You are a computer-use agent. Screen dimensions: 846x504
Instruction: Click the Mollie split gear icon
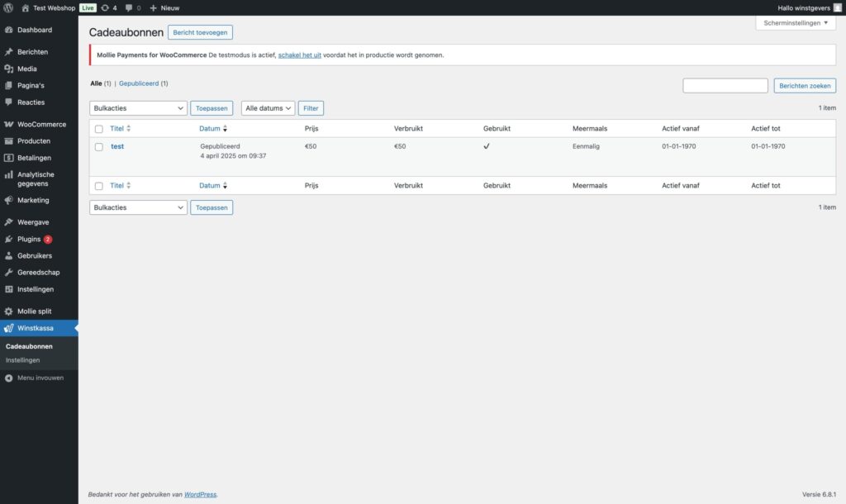8,311
